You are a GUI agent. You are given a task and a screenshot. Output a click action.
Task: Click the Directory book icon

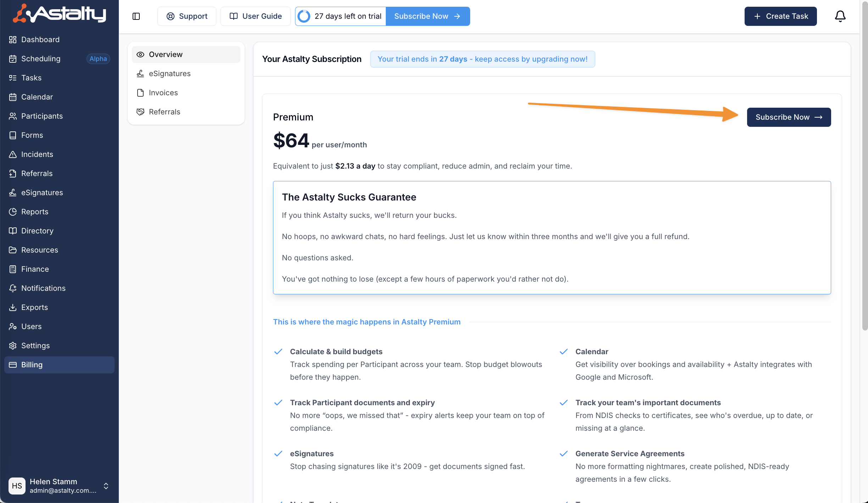[x=13, y=231]
